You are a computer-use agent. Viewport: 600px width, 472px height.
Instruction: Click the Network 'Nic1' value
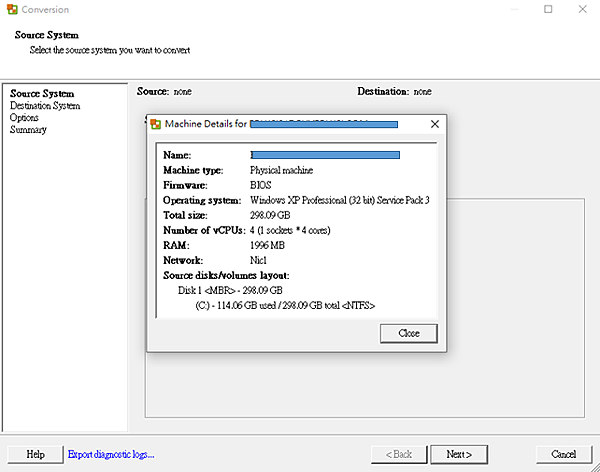(x=258, y=260)
